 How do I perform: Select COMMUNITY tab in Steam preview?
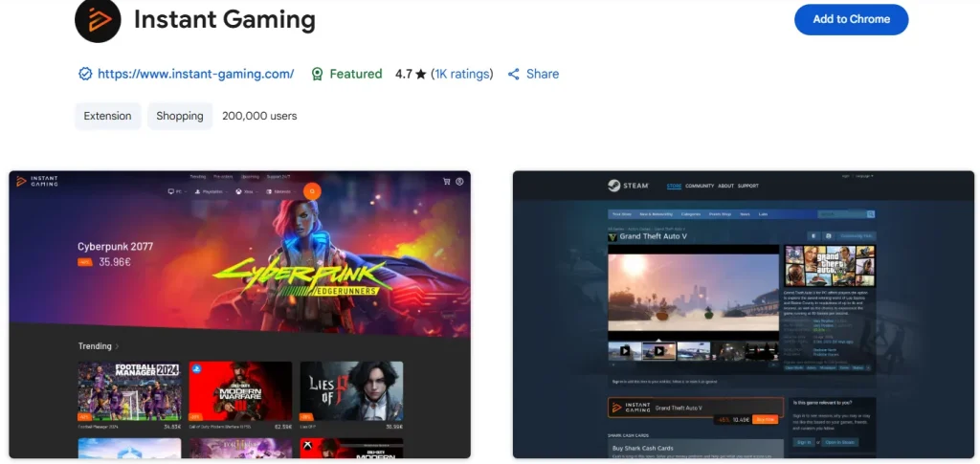point(700,187)
